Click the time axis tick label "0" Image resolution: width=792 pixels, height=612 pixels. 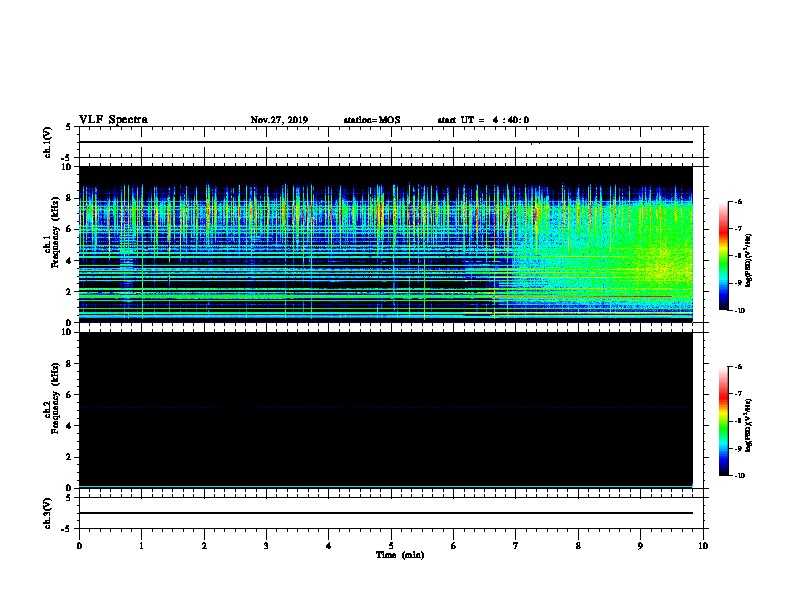[x=79, y=546]
